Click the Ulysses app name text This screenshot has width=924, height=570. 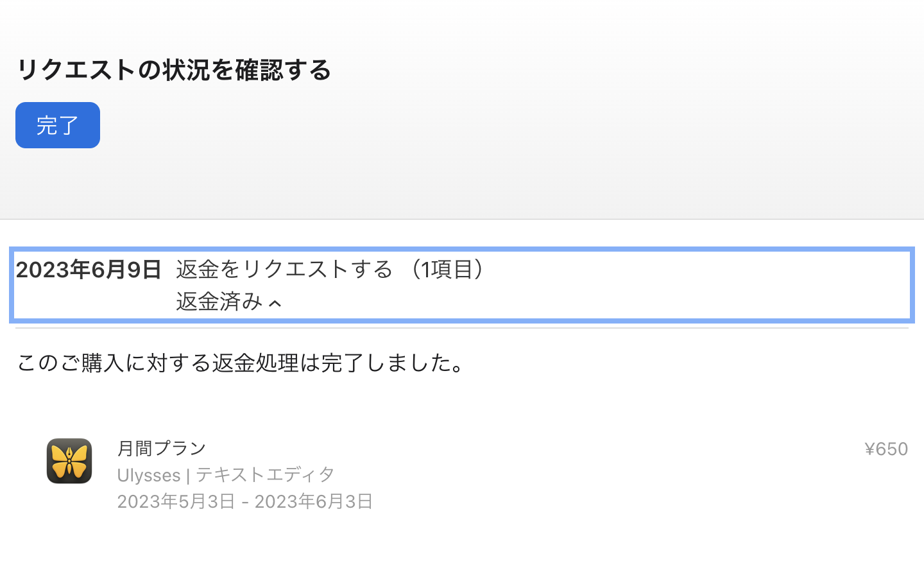point(148,475)
